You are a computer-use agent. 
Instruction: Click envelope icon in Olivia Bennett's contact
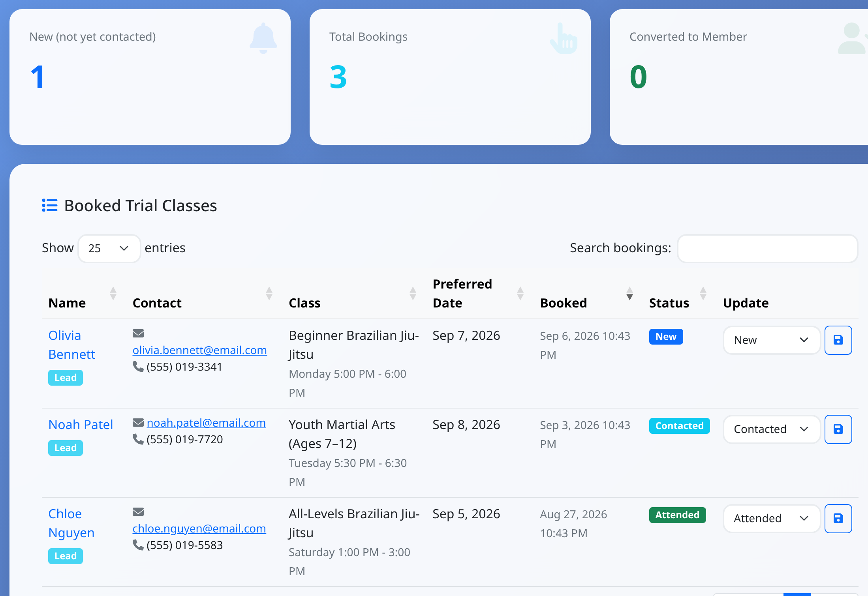(138, 334)
